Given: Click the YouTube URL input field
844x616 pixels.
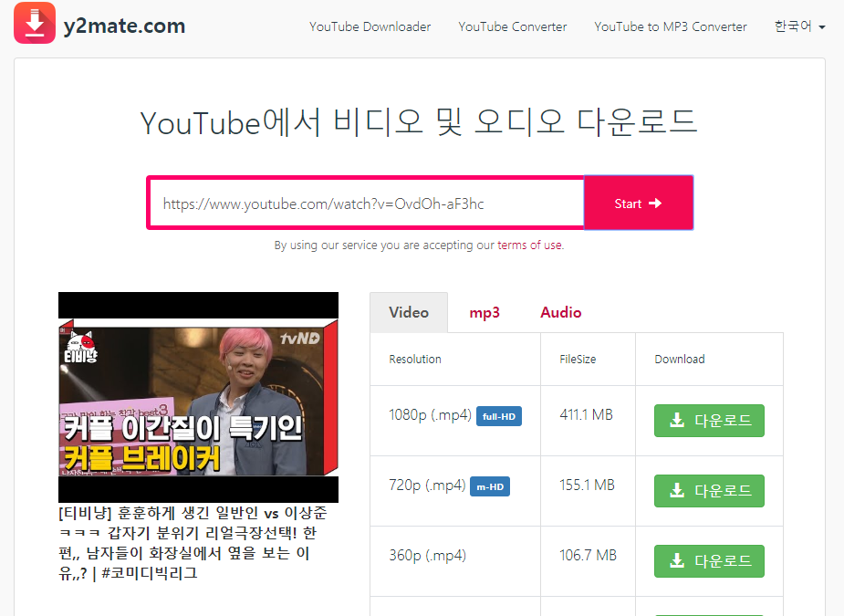Looking at the screenshot, I should (367, 204).
